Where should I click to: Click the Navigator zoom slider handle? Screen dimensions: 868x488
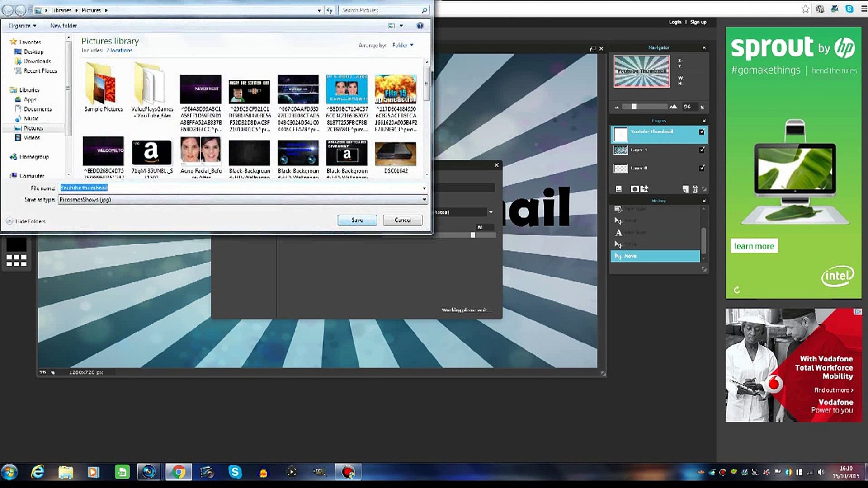[x=634, y=107]
